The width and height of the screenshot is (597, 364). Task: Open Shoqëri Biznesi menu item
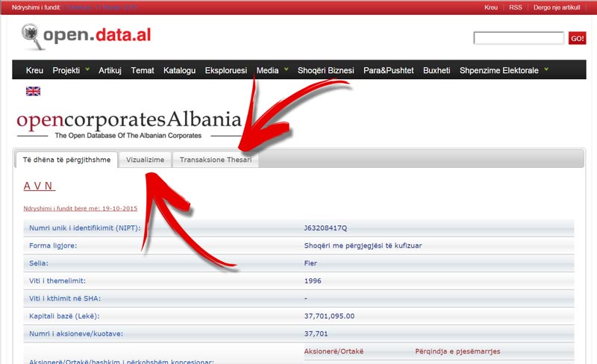pyautogui.click(x=326, y=70)
